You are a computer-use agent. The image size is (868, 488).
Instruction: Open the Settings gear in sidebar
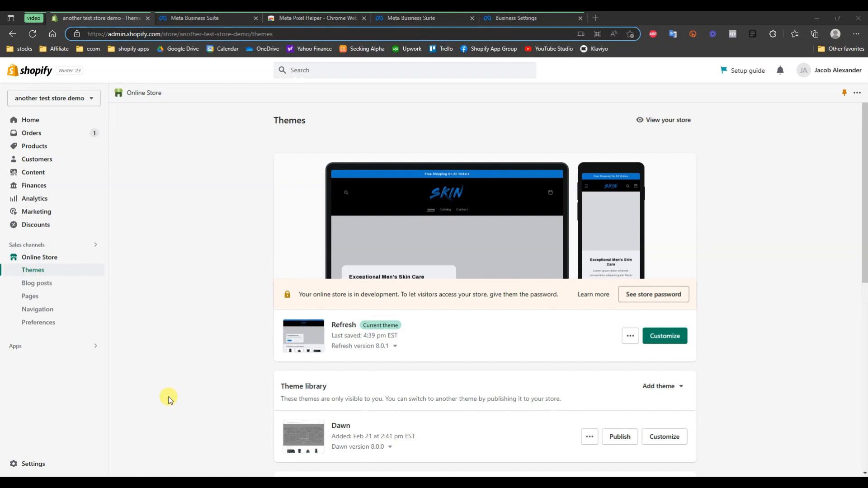(14, 464)
